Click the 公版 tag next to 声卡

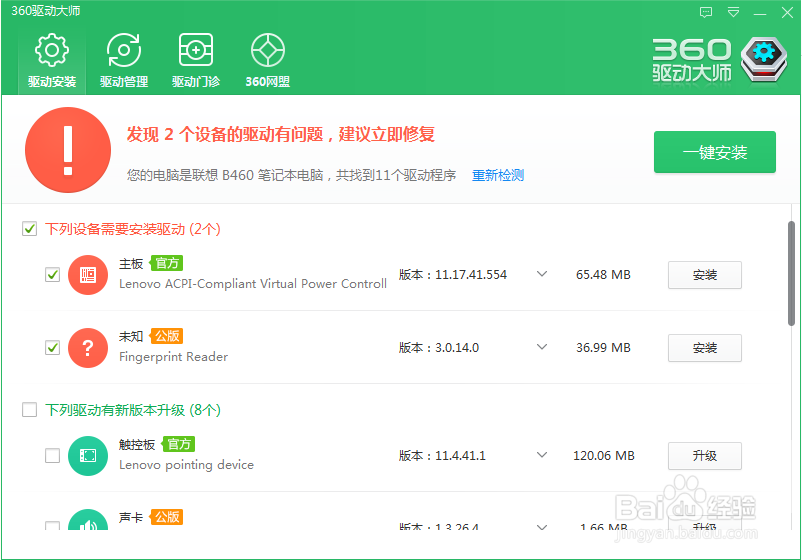point(167,517)
